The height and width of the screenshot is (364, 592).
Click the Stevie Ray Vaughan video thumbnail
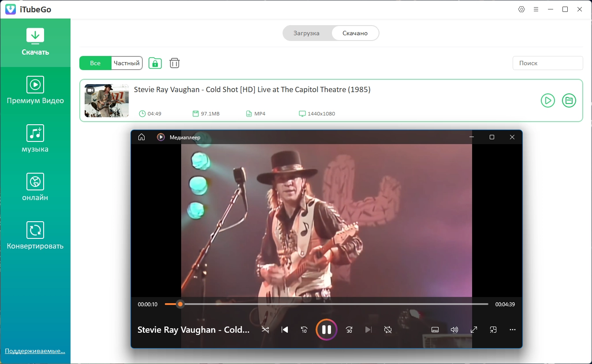[x=107, y=100]
